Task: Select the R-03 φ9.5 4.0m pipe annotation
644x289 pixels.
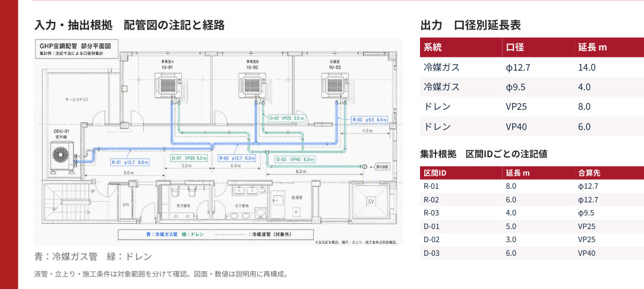Action: click(370, 120)
